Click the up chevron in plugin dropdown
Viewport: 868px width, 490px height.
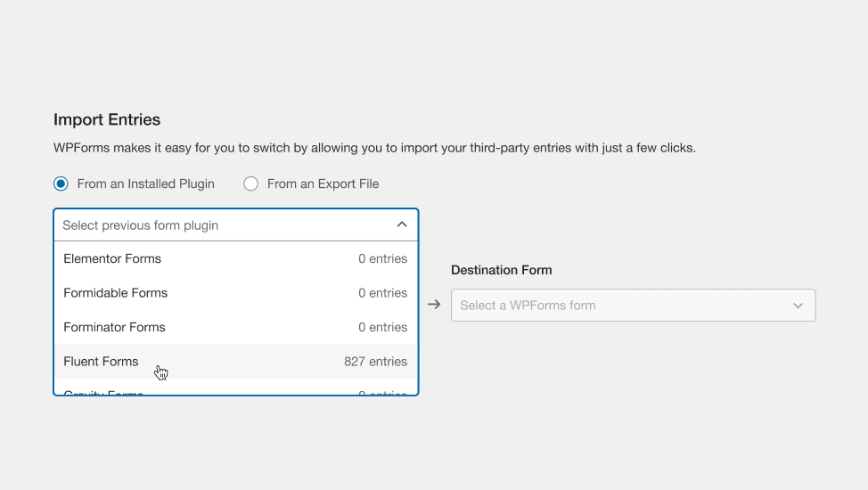[x=402, y=225]
